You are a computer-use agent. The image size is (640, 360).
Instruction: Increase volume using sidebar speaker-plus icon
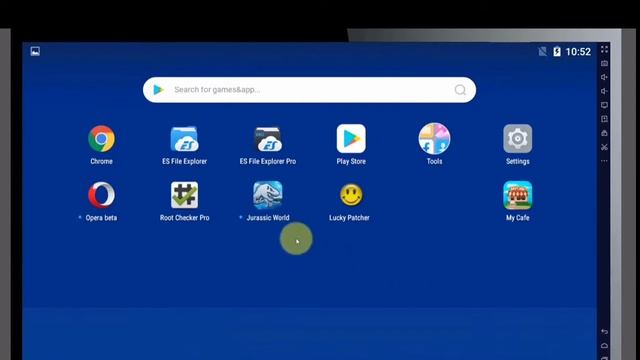tap(604, 77)
